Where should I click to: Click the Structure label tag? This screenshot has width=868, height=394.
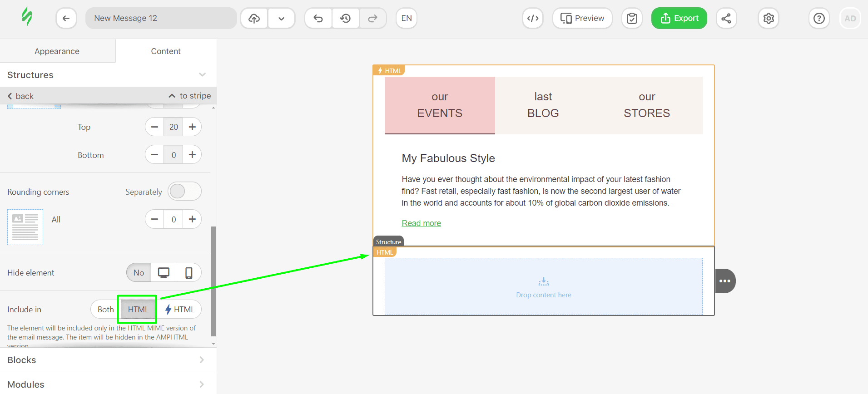click(388, 242)
